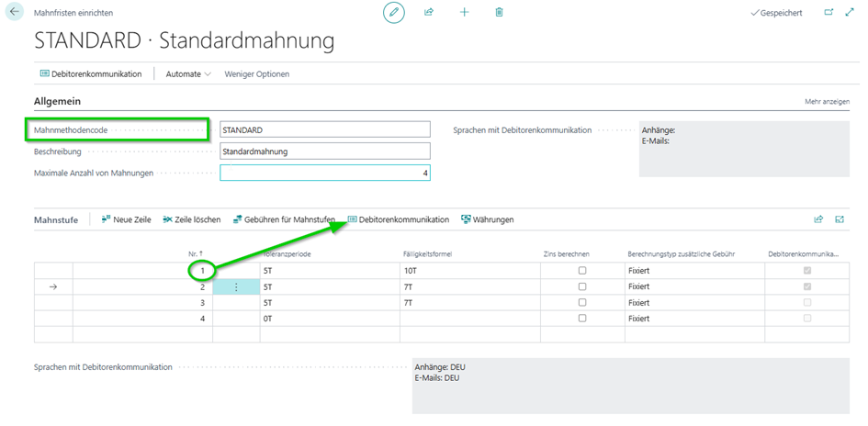868x426 pixels.
Task: Enable Zins berechnen for row 2
Action: [581, 286]
